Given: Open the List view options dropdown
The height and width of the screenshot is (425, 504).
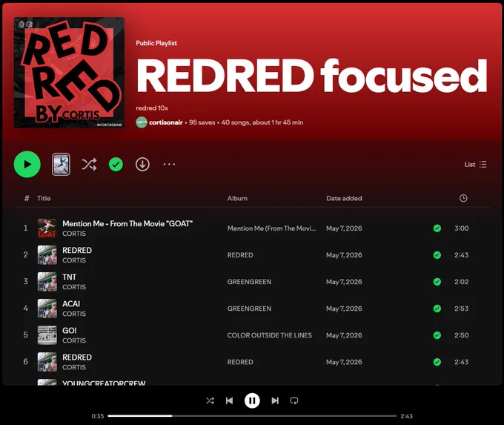Looking at the screenshot, I should pyautogui.click(x=475, y=165).
